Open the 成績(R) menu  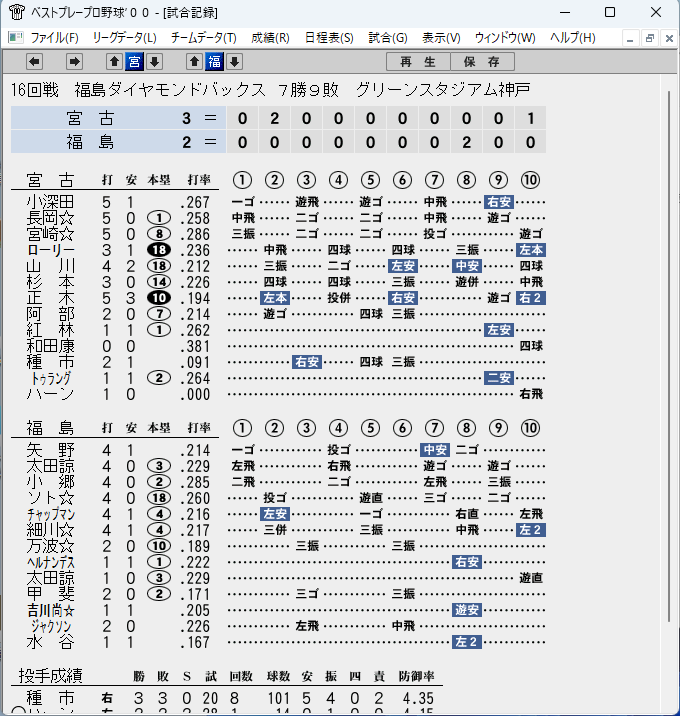point(270,38)
